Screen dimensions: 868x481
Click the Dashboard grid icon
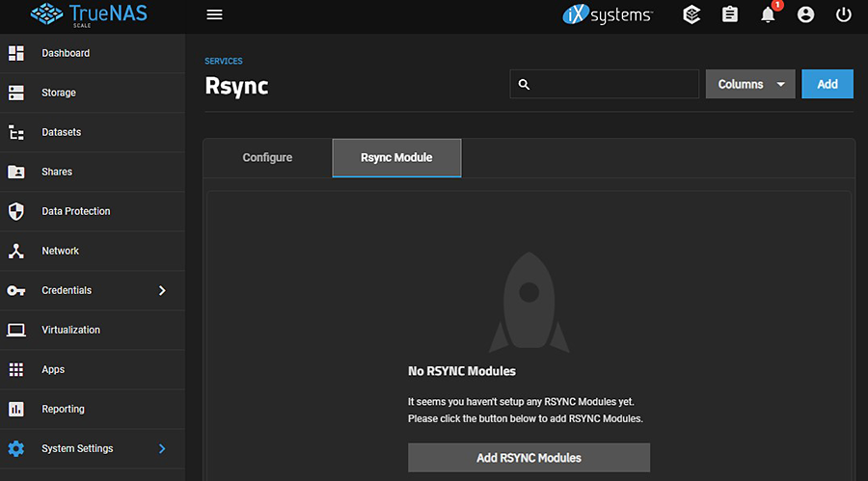point(16,53)
